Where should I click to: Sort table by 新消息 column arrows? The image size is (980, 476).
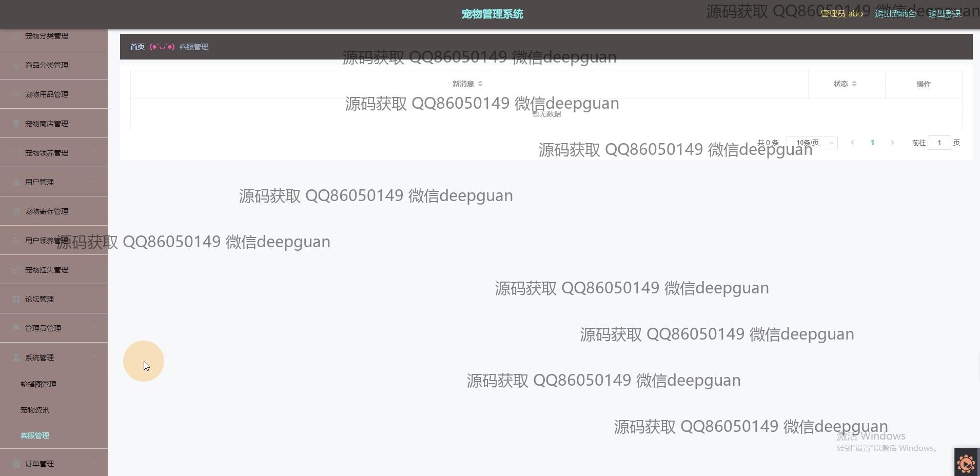point(480,84)
